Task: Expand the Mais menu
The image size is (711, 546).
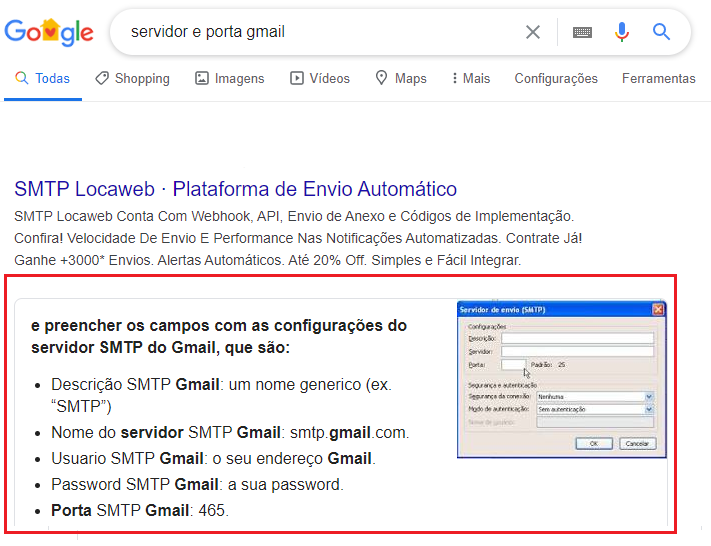Action: click(x=471, y=78)
